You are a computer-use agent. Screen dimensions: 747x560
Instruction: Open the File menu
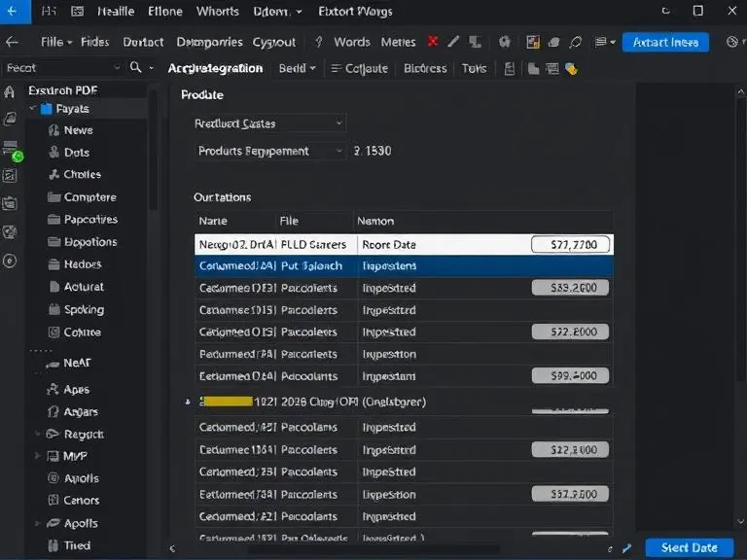pos(55,42)
